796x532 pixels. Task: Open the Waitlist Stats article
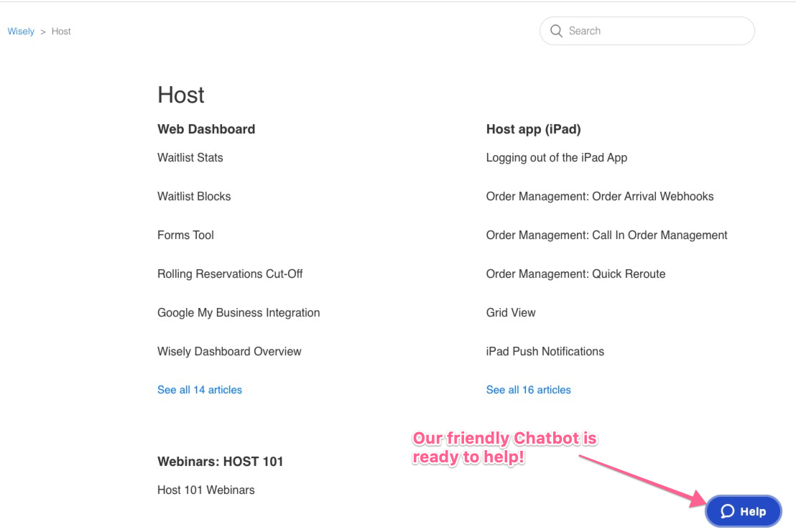pos(190,158)
